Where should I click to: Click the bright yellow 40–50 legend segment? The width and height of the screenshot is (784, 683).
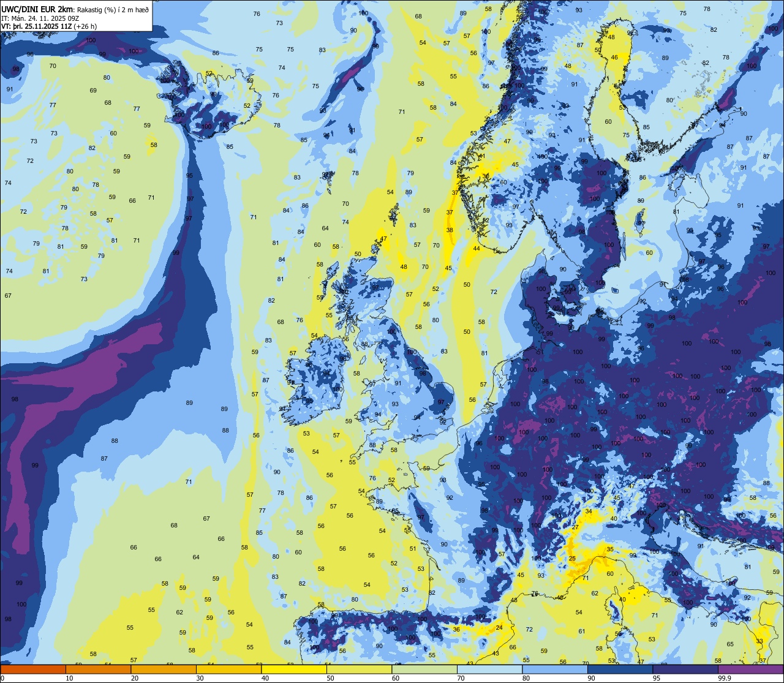tap(294, 669)
